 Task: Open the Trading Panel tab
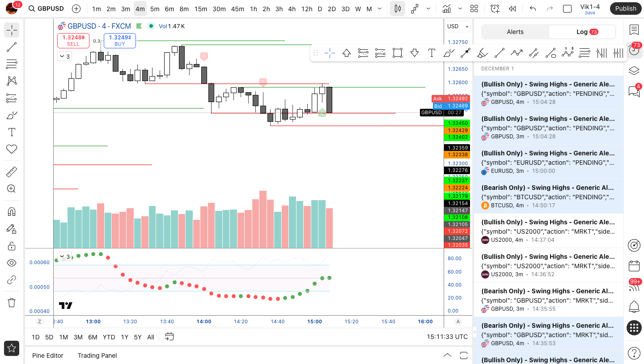click(x=97, y=355)
